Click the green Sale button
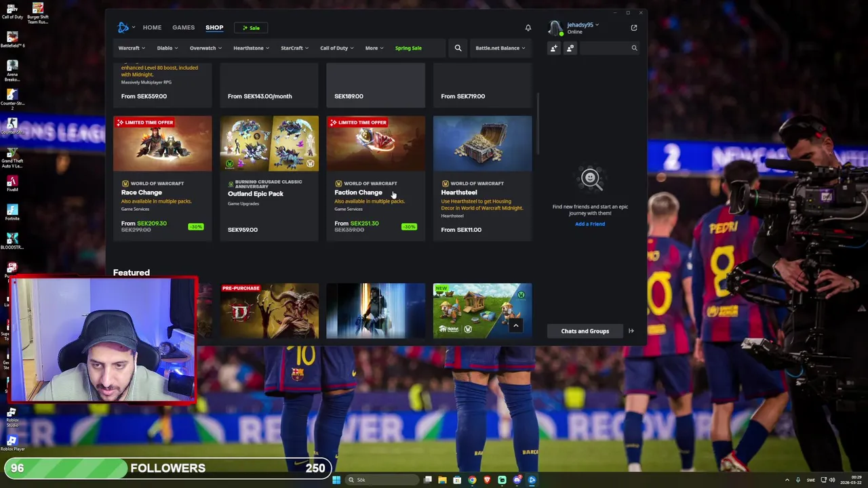 [x=251, y=28]
